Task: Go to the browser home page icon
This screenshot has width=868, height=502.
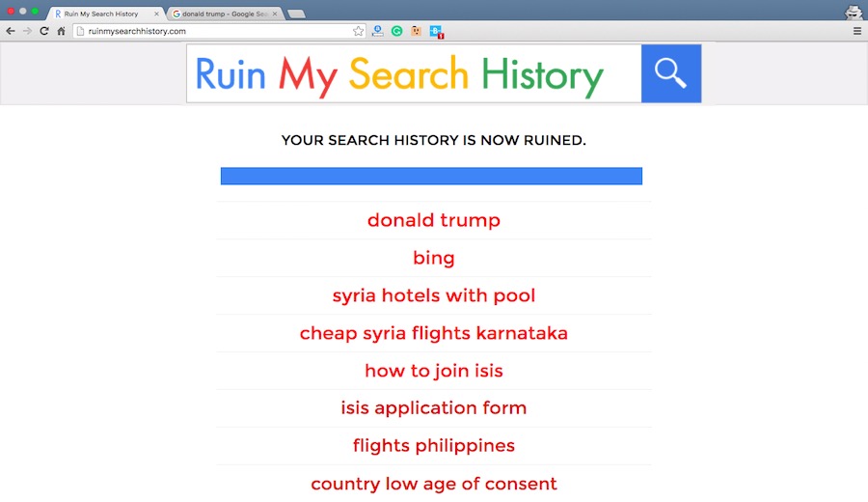Action: pos(61,31)
